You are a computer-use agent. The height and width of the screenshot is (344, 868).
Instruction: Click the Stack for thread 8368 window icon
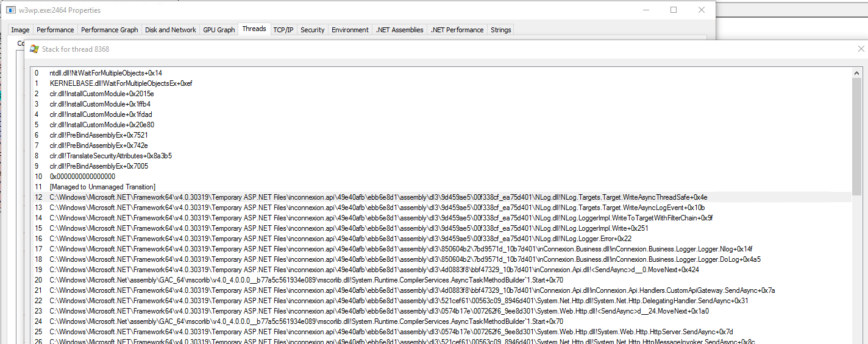pyautogui.click(x=35, y=49)
